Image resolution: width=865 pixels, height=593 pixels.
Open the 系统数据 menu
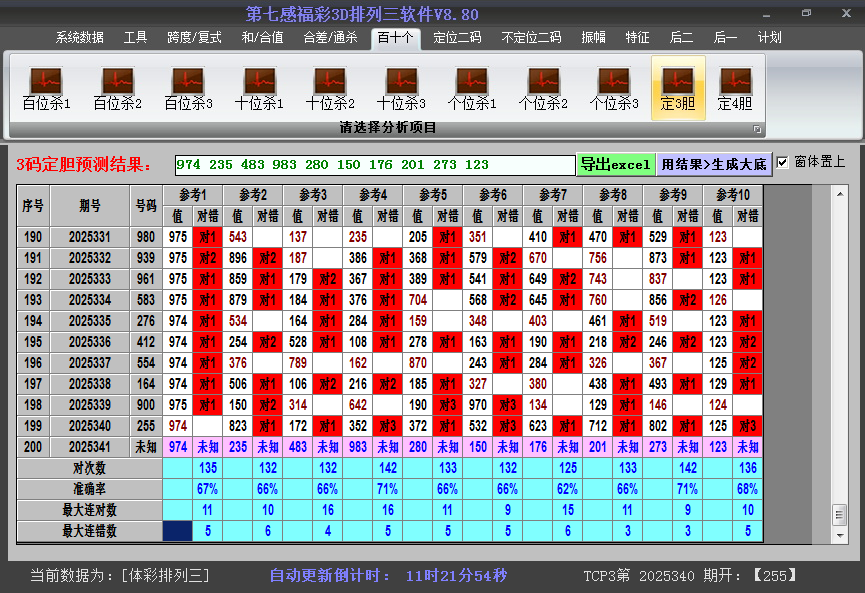pos(80,38)
